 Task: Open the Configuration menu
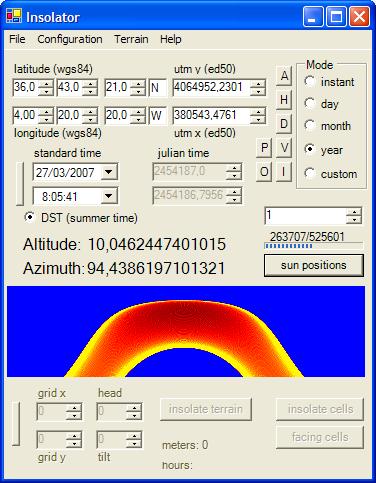(70, 39)
